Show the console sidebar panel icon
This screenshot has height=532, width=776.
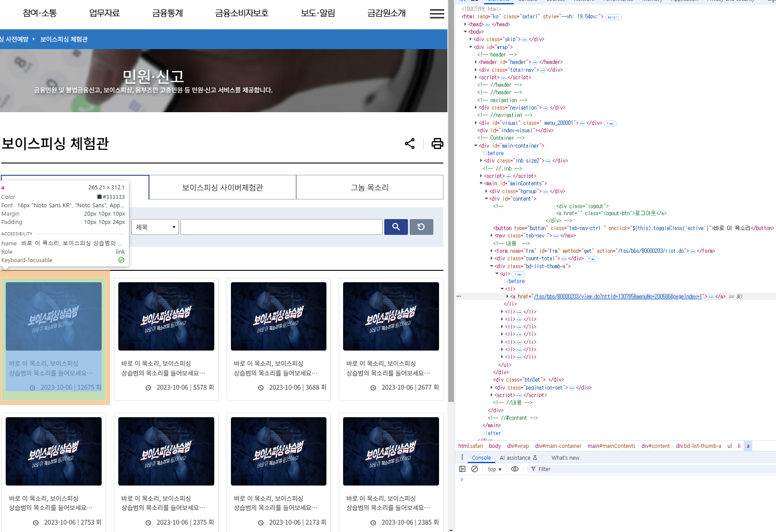462,469
